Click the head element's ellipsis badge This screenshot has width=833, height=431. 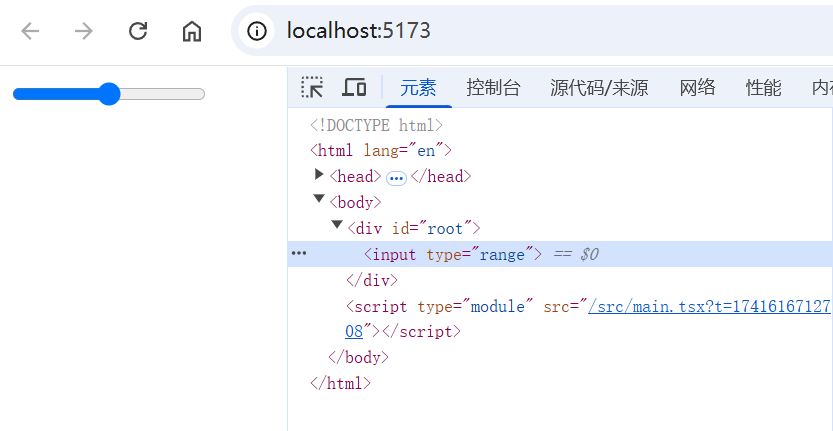(x=396, y=179)
